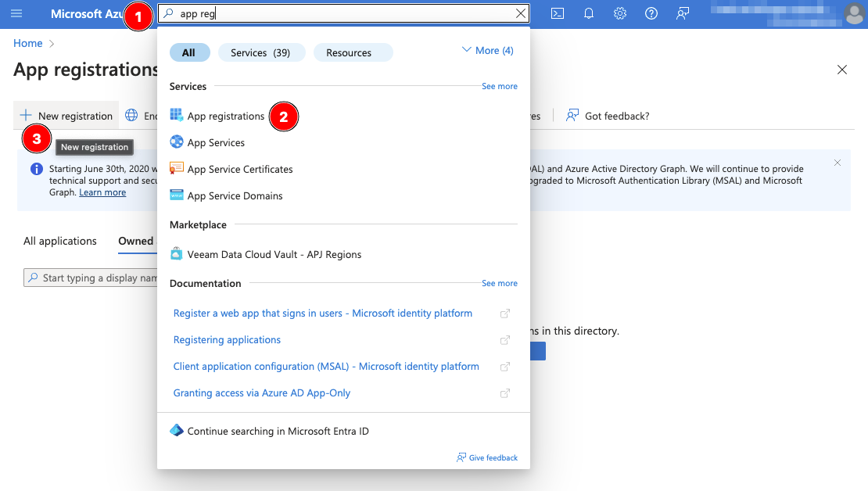Open the user account avatar
Image resolution: width=868 pixels, height=491 pixels.
[854, 14]
